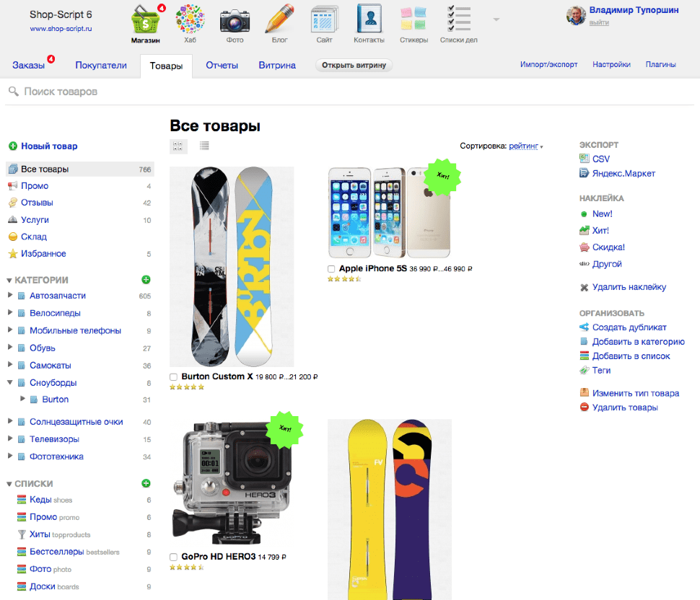
Task: Click the Поиск товаров search field
Action: pyautogui.click(x=349, y=92)
